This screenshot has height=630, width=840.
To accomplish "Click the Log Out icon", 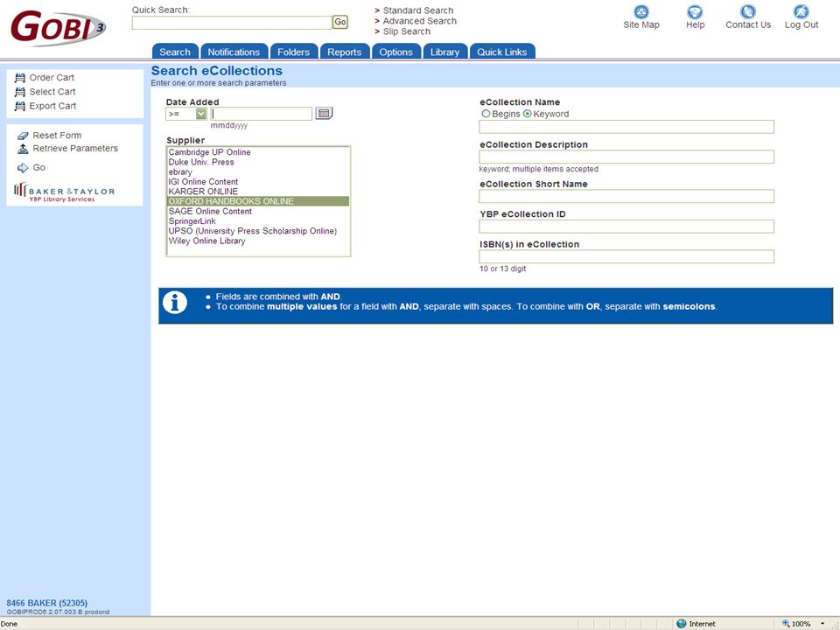I will click(x=801, y=11).
